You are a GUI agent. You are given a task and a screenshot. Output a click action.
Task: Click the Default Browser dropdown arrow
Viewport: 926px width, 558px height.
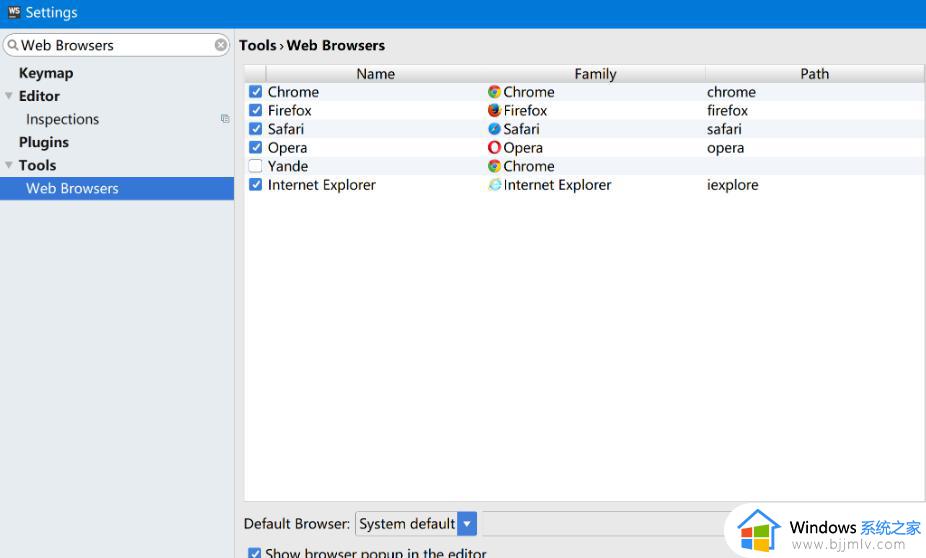click(x=467, y=524)
